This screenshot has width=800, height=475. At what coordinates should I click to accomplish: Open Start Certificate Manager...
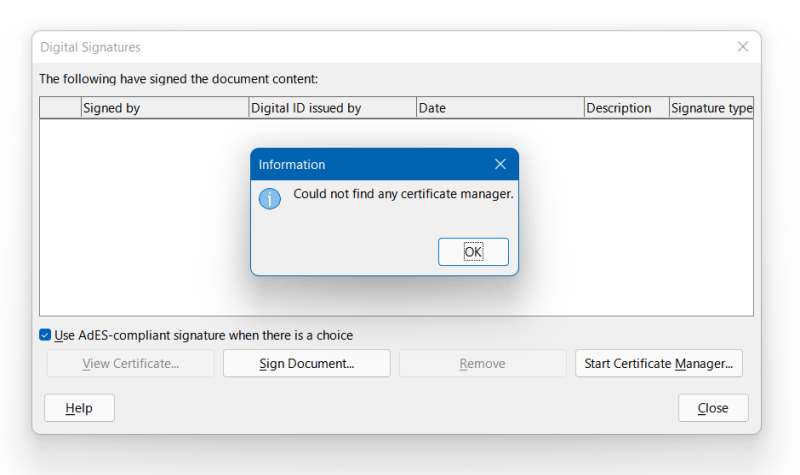pyautogui.click(x=658, y=364)
